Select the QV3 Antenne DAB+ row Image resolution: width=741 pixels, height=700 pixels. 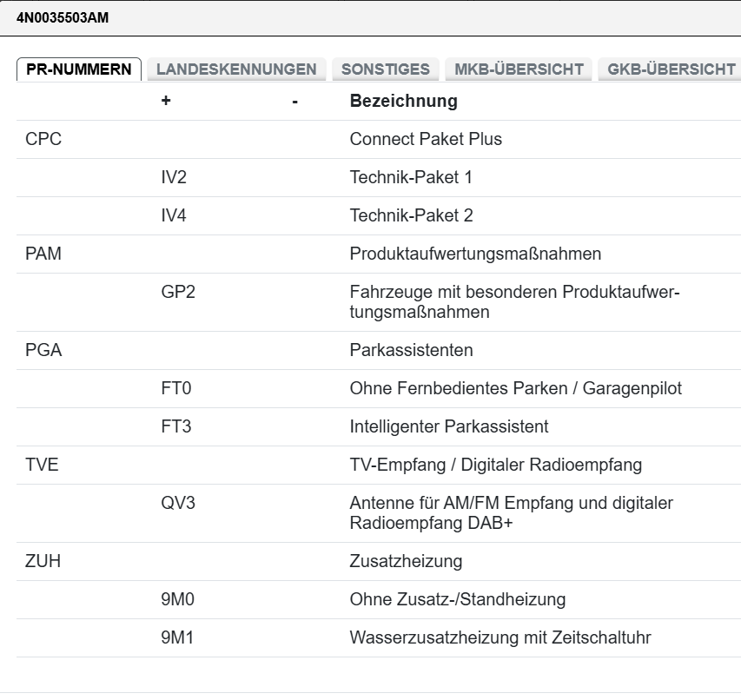[x=379, y=513]
